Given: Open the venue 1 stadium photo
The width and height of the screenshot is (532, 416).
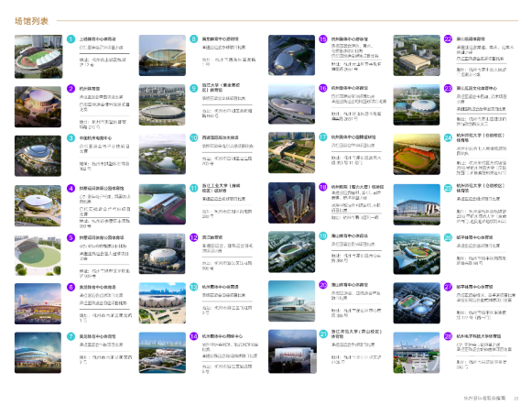Looking at the screenshot, I should click(38, 57).
